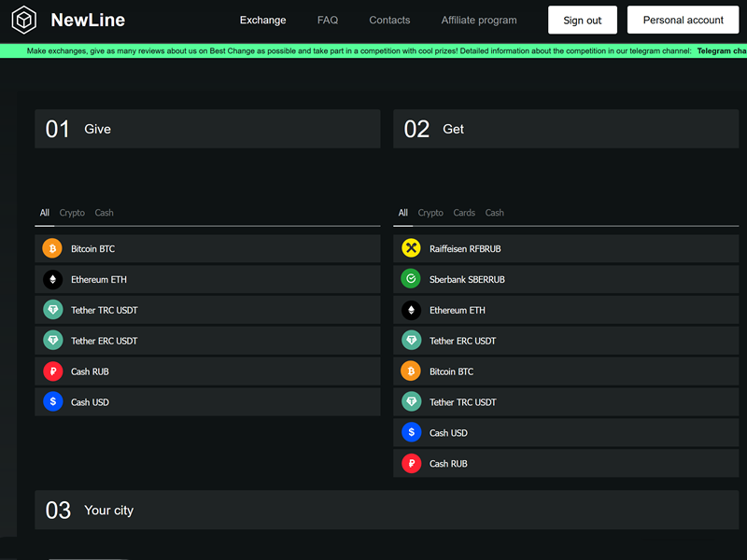Screen dimensions: 747x560
Task: Select Bitcoin BTC to receive
Action: (566, 371)
